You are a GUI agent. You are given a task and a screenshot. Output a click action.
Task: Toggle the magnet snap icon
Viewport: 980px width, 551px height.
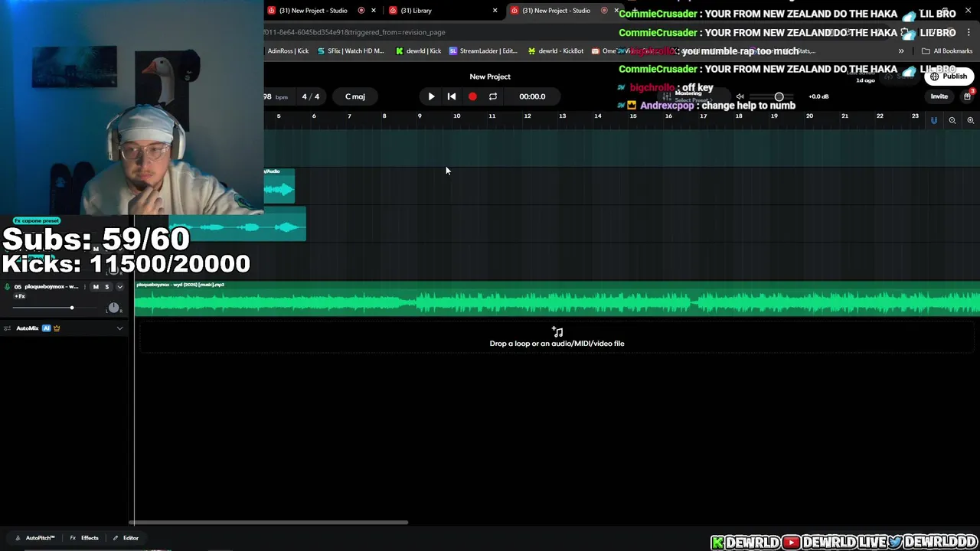tap(933, 120)
